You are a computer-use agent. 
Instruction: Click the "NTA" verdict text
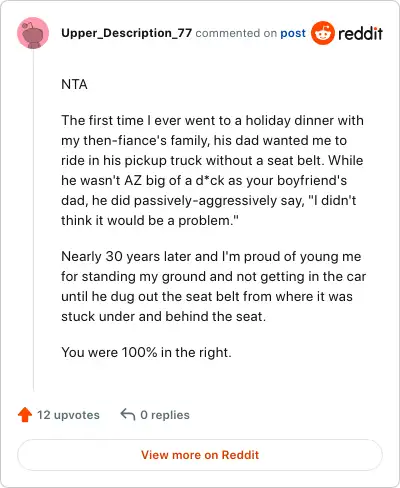point(74,84)
